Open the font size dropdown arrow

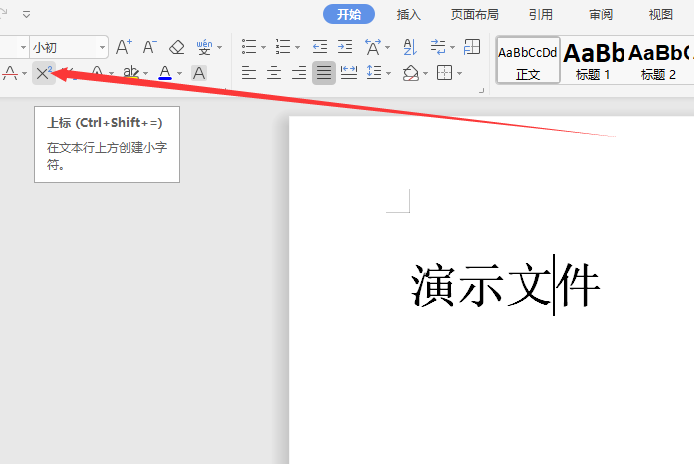(102, 47)
